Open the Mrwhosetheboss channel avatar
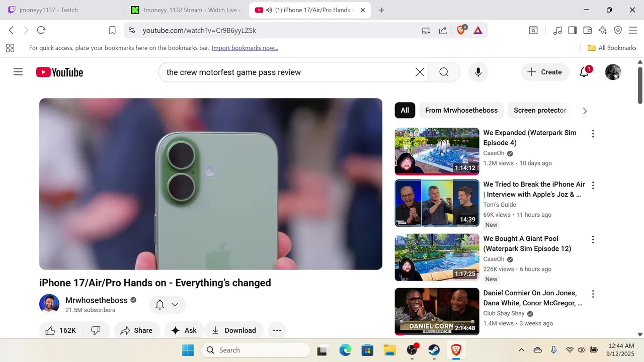This screenshot has height=362, width=644. 49,304
